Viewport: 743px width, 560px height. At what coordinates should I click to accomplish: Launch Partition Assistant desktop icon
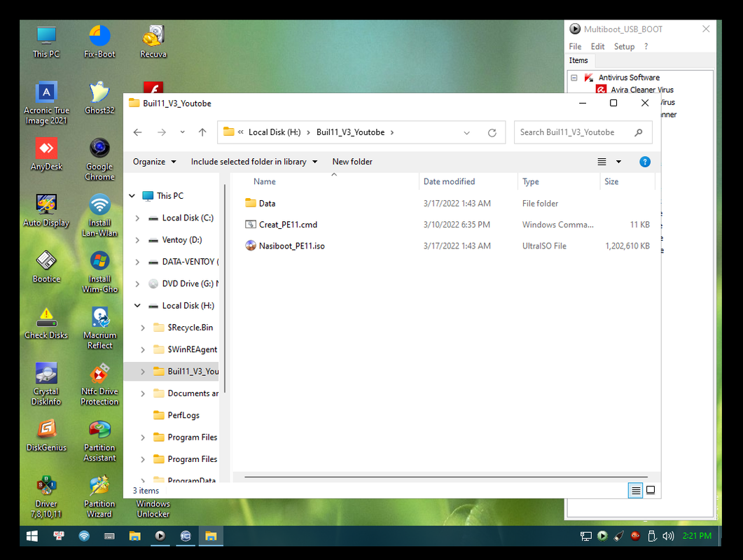(x=99, y=440)
